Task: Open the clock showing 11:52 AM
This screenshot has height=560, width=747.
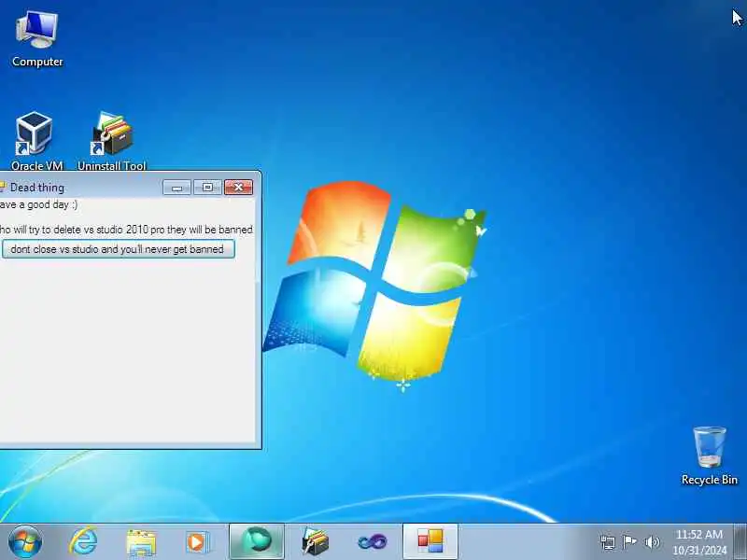Action: [699, 542]
